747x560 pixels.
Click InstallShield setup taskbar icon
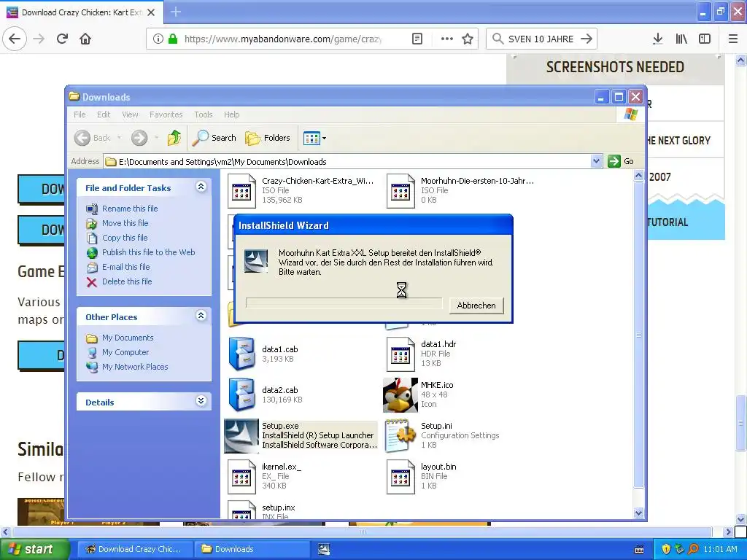point(324,549)
